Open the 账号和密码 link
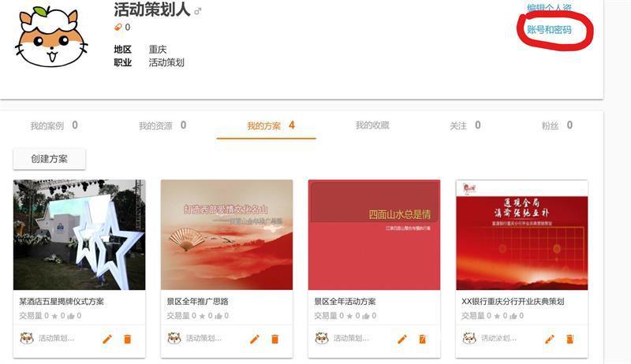 pyautogui.click(x=549, y=29)
